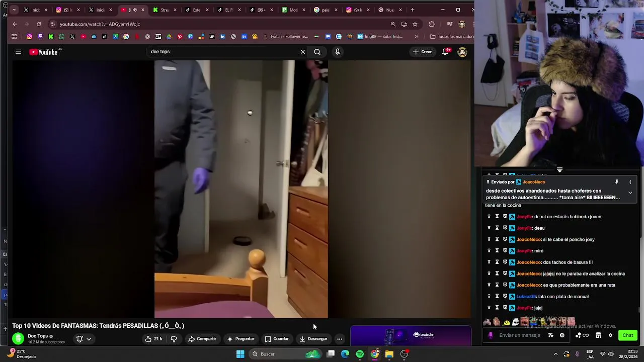
Task: Switch to the Kick 'Stre' tab
Action: [165, 10]
